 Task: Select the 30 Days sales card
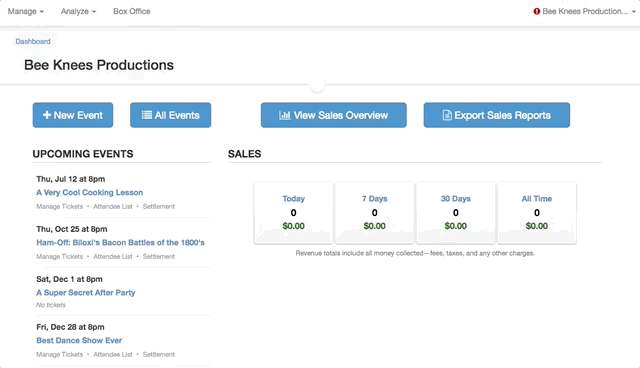point(456,213)
